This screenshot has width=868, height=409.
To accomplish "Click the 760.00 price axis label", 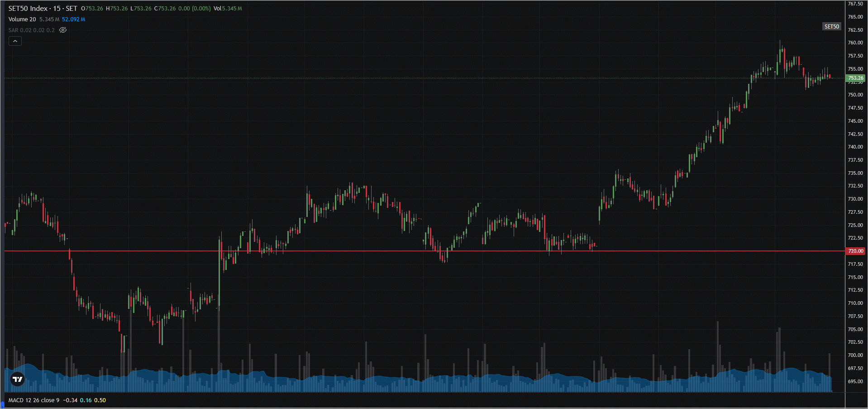I will [855, 43].
